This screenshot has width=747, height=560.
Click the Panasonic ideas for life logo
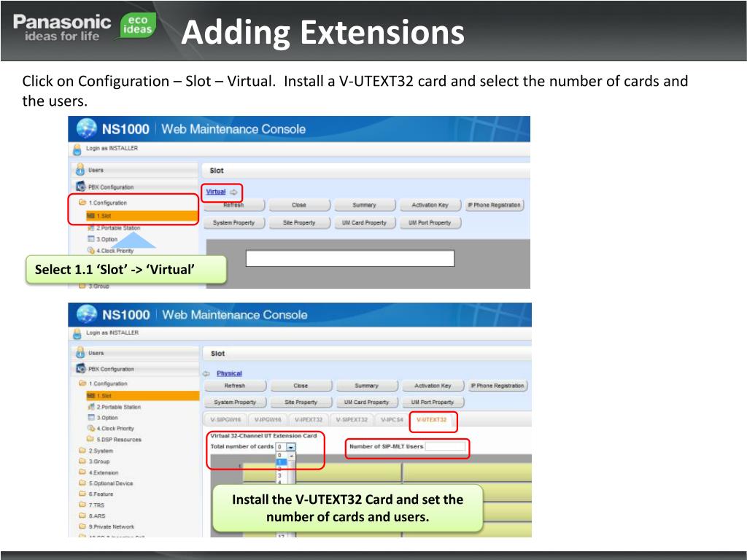coord(62,27)
